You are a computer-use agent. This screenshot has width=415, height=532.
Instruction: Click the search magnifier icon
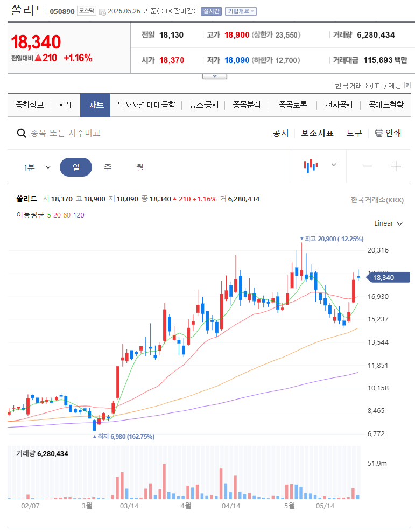coord(22,133)
